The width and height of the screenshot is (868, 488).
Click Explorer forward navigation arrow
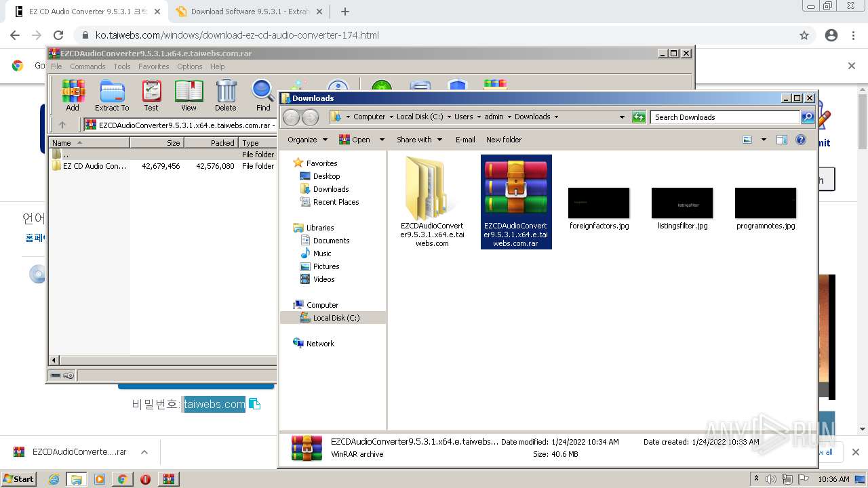click(310, 117)
